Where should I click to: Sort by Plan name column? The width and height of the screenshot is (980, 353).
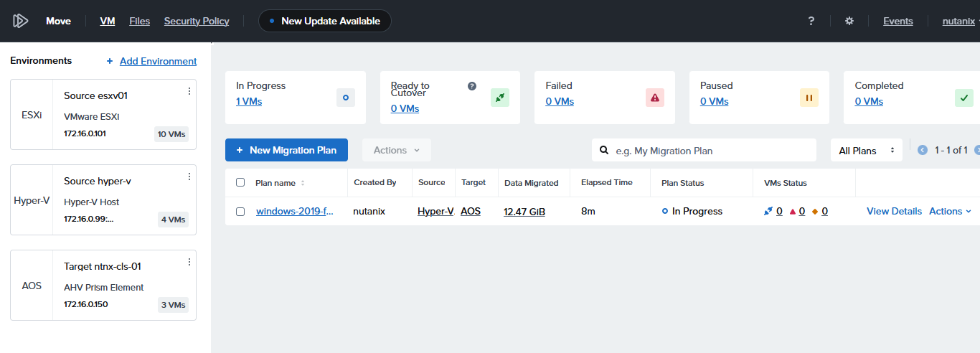pyautogui.click(x=302, y=183)
